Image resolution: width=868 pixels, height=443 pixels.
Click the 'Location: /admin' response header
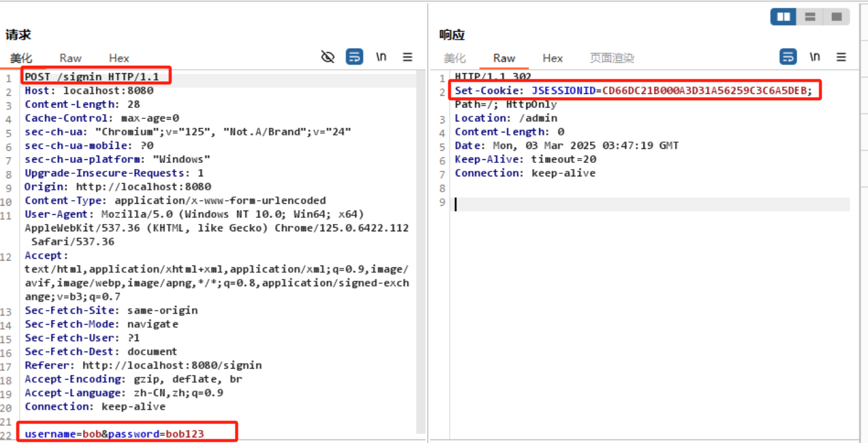[x=506, y=118]
